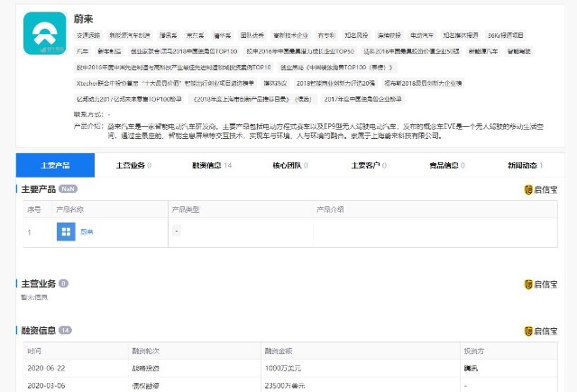This screenshot has height=392, width=577.
Task: Click the 1000万美元 amount cell
Action: [283, 368]
